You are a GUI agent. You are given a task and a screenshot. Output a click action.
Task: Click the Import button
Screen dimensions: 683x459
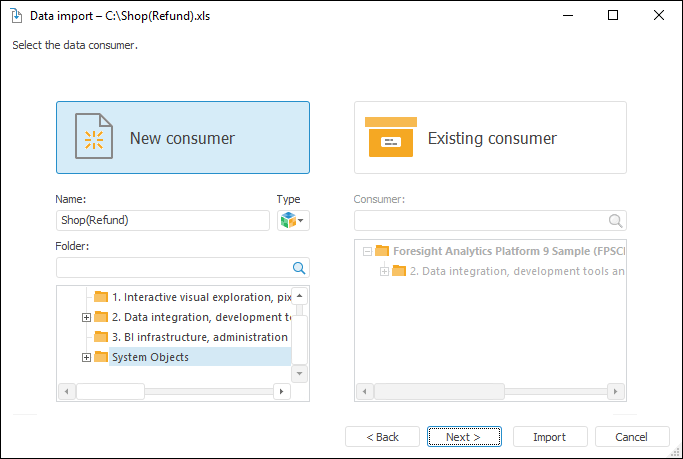tap(549, 437)
